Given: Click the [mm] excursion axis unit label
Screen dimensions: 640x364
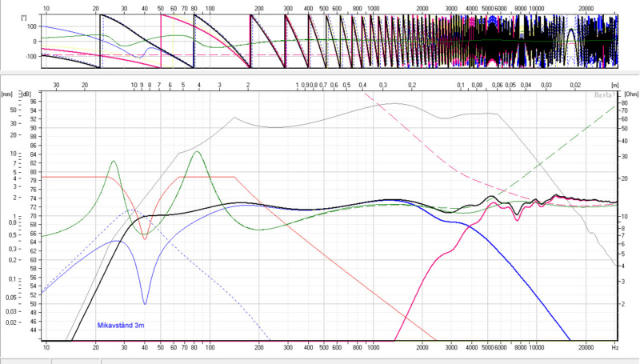Looking at the screenshot, I should pos(7,93).
